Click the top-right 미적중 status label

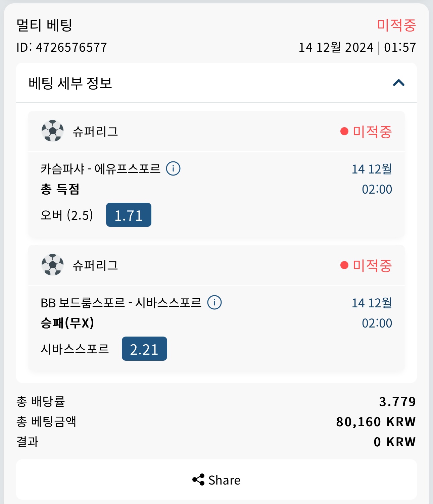[396, 25]
